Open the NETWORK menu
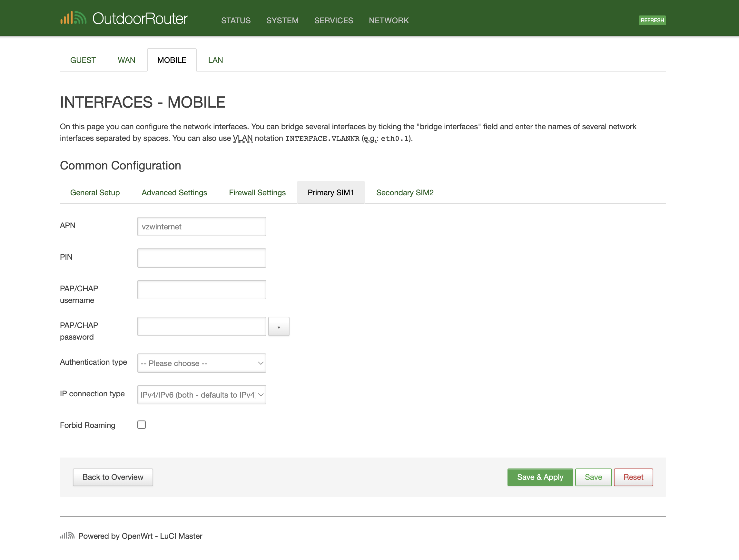 coord(389,20)
